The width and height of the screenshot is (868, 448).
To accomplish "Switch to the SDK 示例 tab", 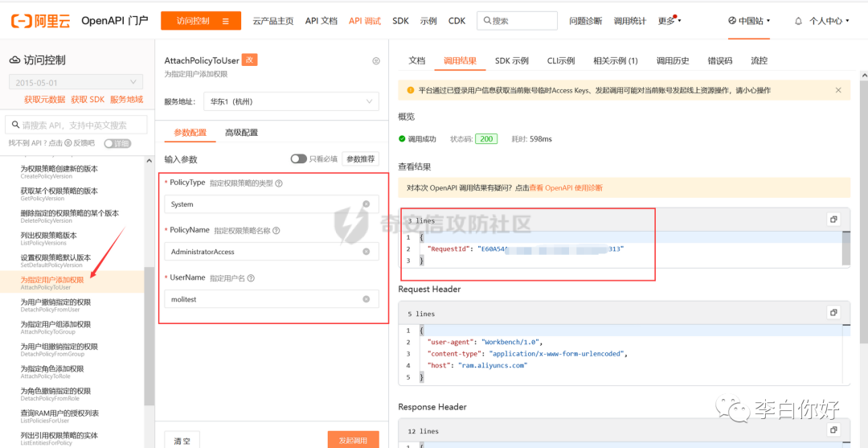I will (511, 60).
